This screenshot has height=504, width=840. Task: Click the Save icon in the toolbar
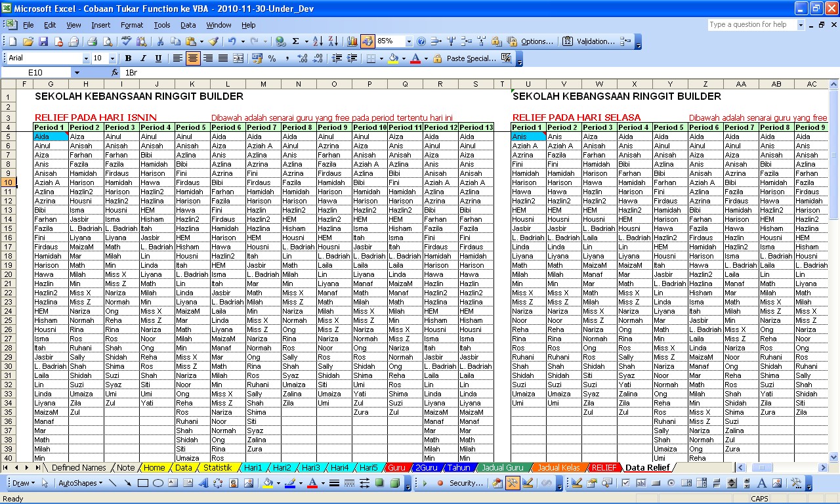[x=43, y=41]
